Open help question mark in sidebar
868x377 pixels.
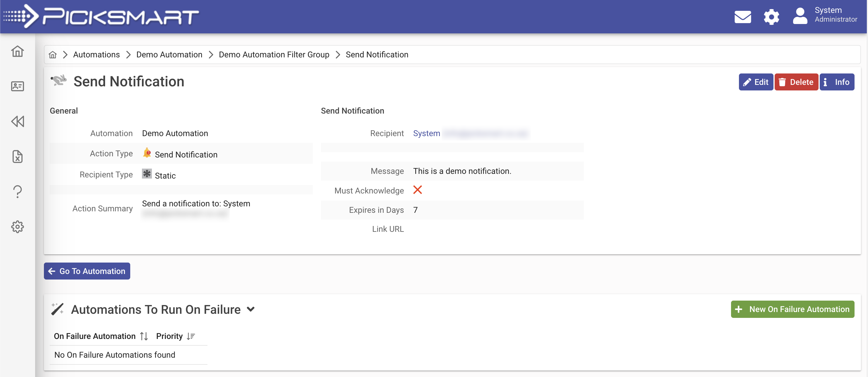pyautogui.click(x=17, y=191)
